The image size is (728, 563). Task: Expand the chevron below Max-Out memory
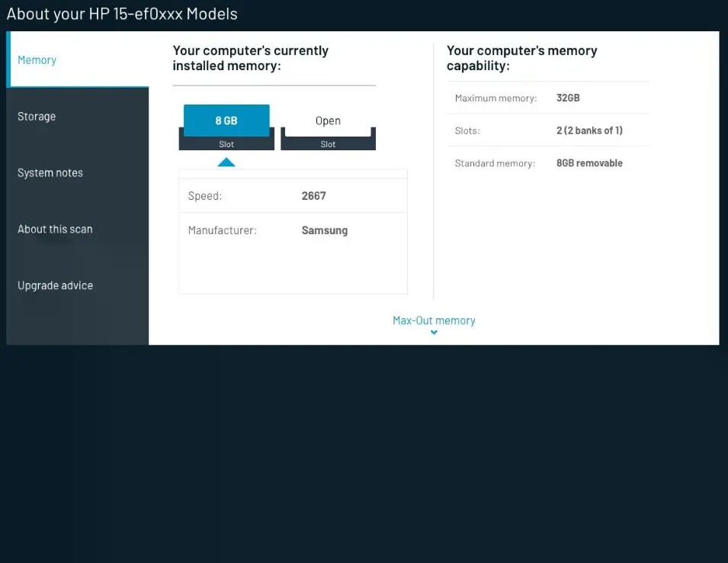[x=434, y=332]
